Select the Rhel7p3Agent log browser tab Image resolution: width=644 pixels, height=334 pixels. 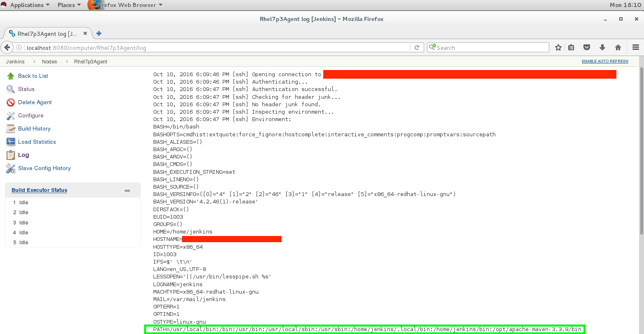[47, 34]
